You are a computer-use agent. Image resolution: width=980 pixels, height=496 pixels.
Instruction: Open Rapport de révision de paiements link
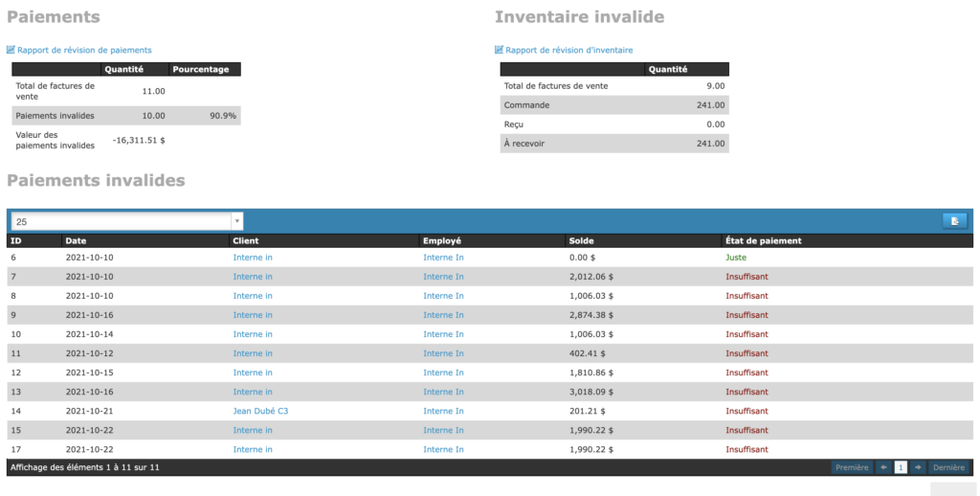coord(84,50)
